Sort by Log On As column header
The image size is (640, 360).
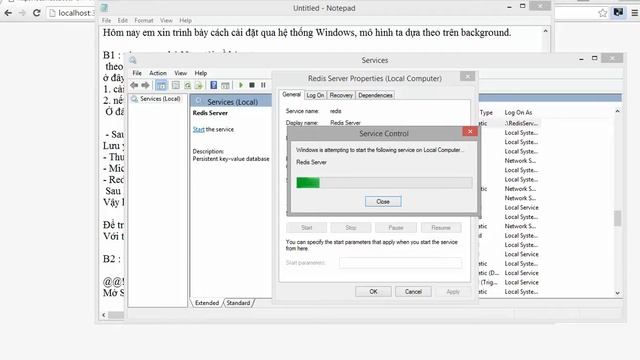pyautogui.click(x=518, y=112)
